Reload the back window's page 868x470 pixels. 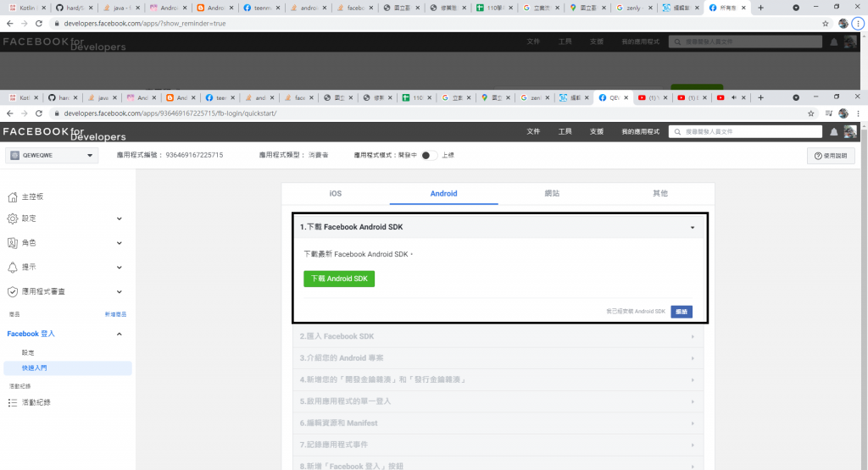39,24
